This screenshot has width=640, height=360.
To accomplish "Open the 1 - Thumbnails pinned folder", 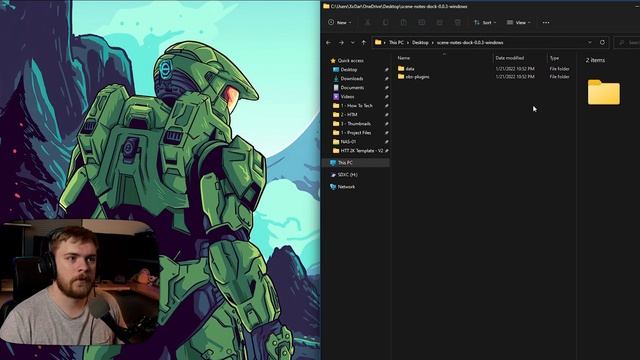I will coord(352,124).
